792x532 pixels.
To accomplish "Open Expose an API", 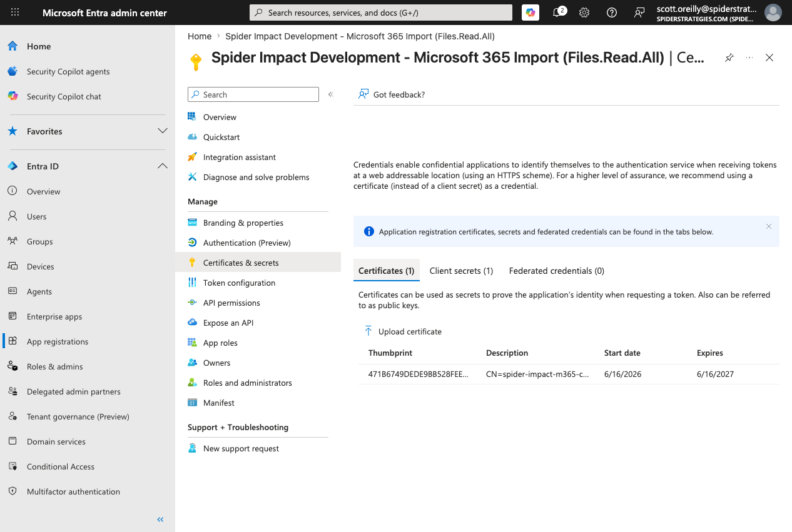I will coord(228,323).
